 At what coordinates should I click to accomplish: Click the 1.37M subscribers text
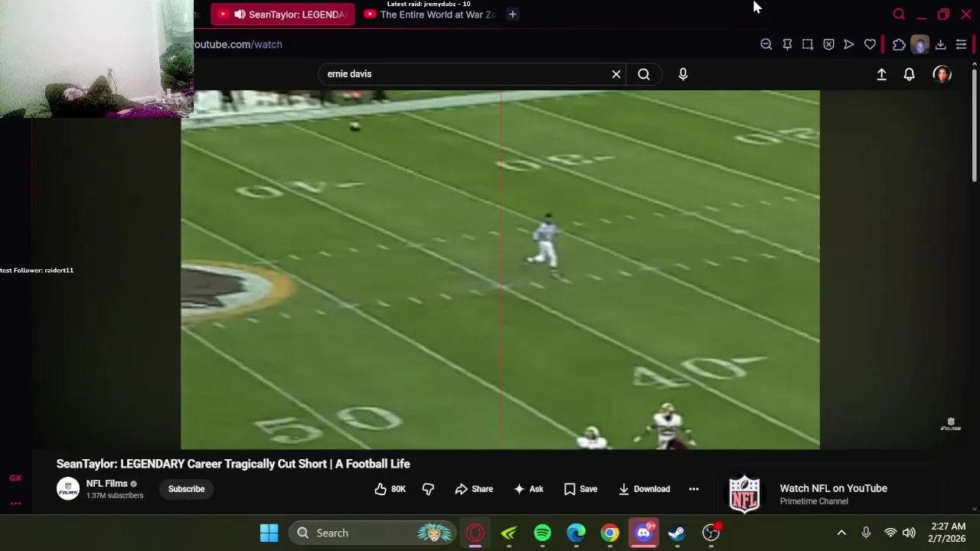tap(115, 496)
